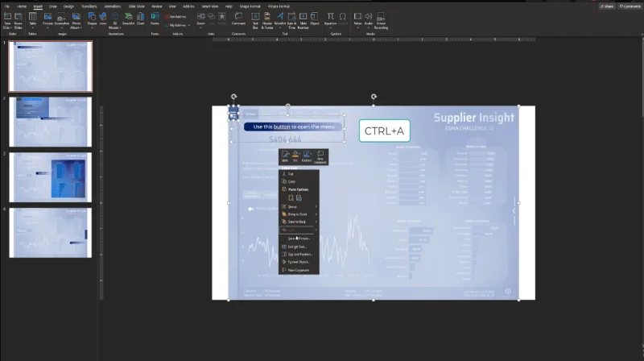Open the Forms button
Image resolution: width=644 pixels, height=361 pixels.
coord(155,19)
